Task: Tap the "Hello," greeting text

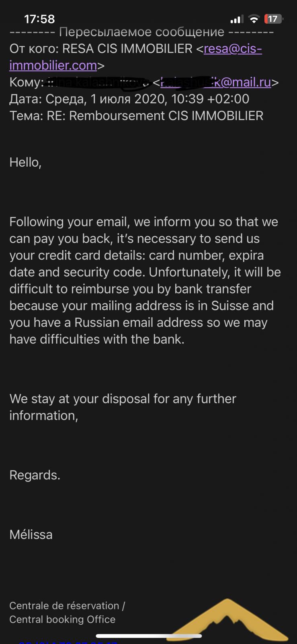Action: (25, 162)
